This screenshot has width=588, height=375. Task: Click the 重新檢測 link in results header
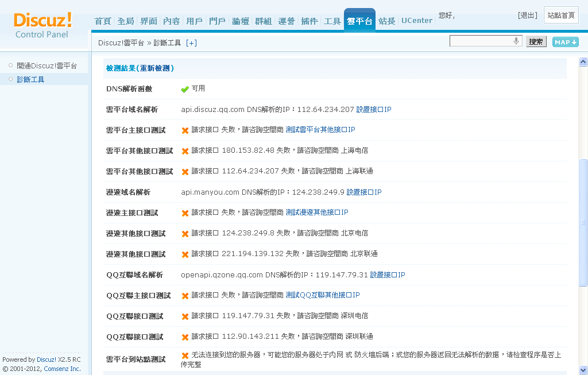click(x=154, y=68)
